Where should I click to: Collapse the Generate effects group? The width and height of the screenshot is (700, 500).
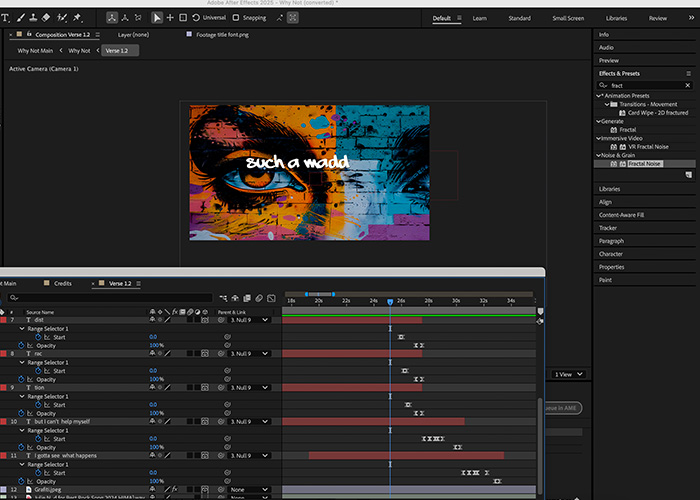point(599,121)
